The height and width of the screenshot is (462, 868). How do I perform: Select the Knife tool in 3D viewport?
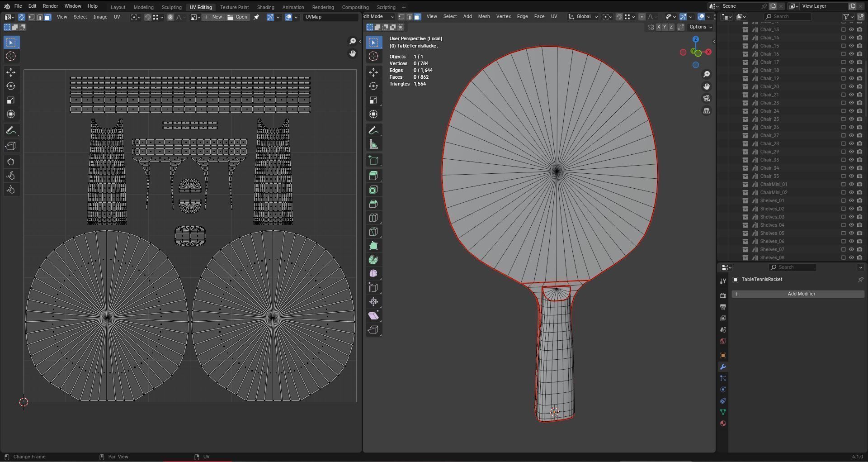coord(373,232)
